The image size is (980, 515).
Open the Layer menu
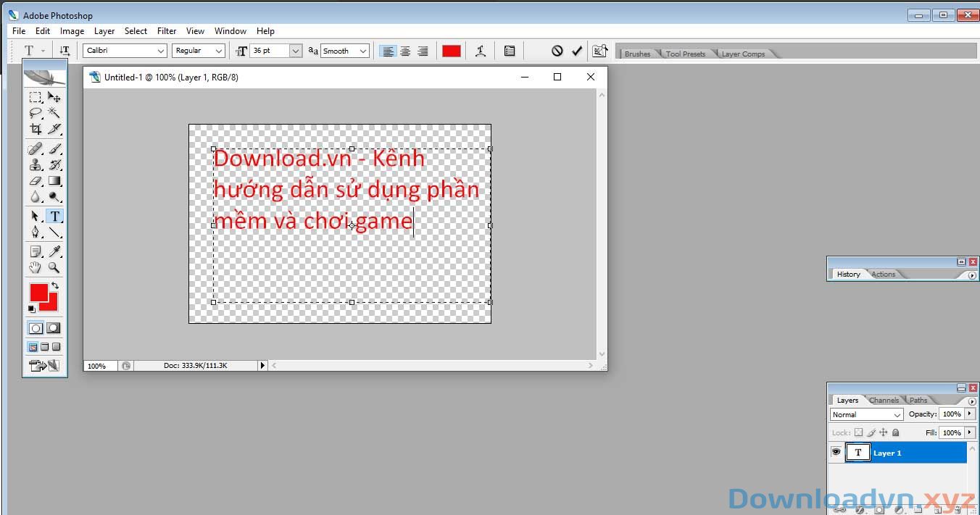click(104, 31)
